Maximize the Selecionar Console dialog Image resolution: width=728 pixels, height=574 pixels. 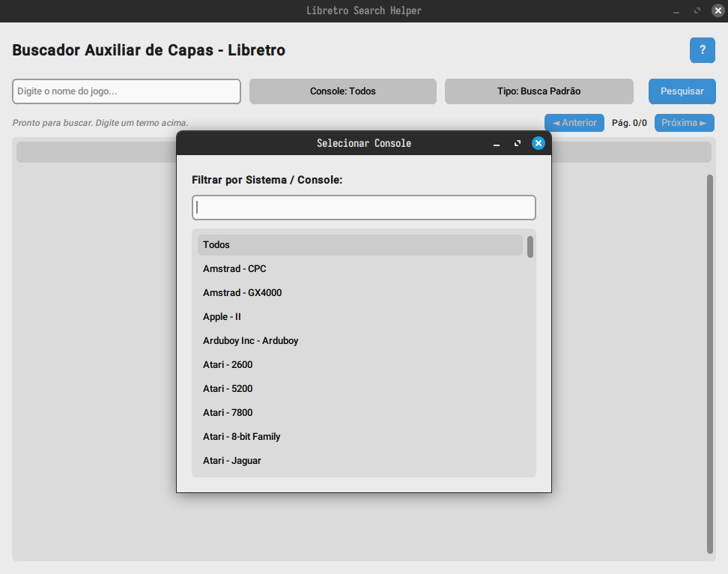518,144
